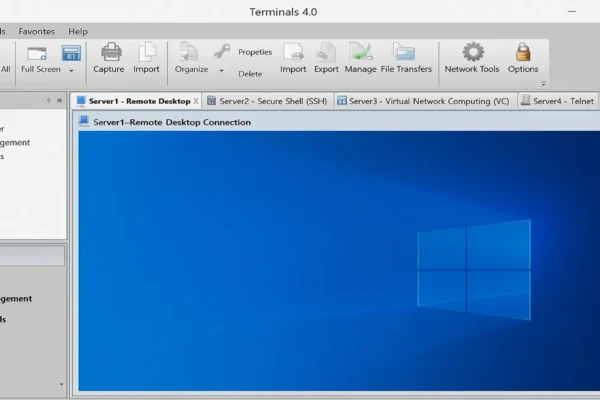Click the Organize favorites icon
This screenshot has width=600, height=400.
tap(189, 52)
